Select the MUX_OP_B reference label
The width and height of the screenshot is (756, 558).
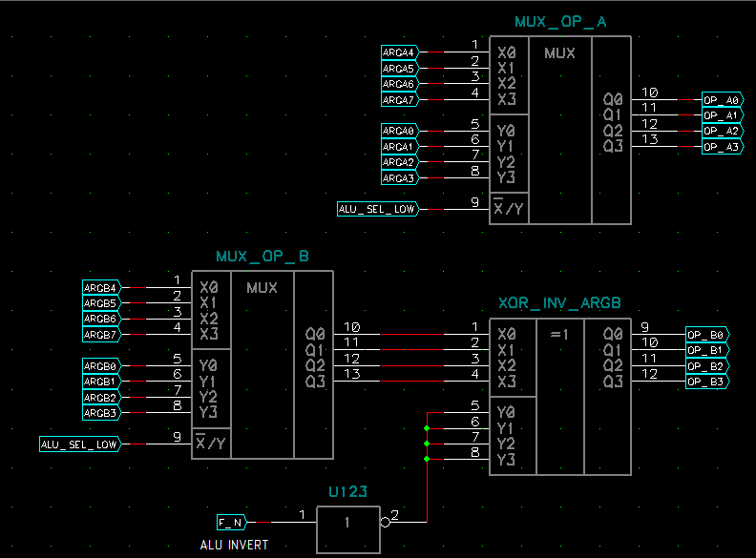[x=262, y=257]
